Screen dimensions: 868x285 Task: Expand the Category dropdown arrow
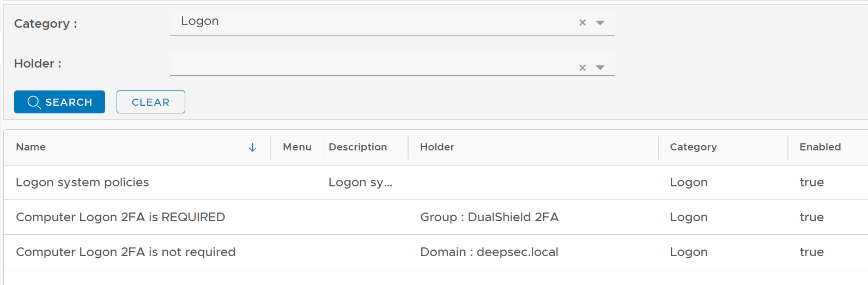pos(600,23)
